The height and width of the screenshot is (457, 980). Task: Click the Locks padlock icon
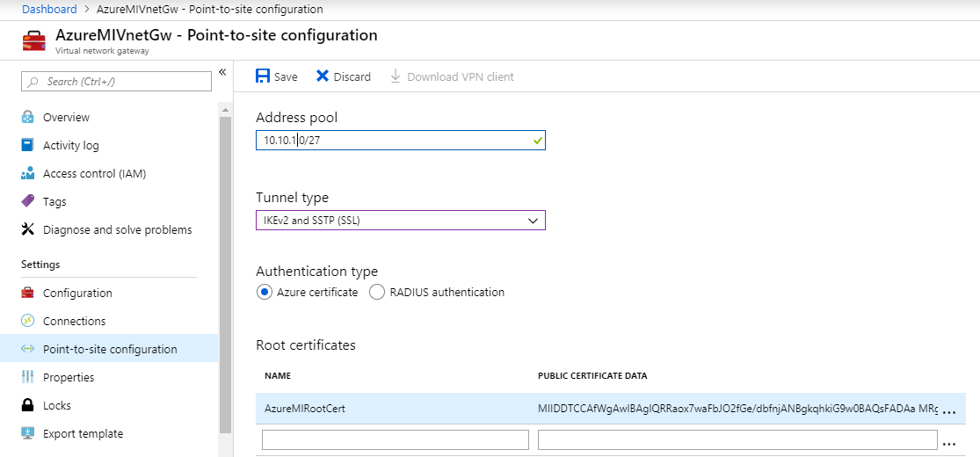click(x=27, y=405)
